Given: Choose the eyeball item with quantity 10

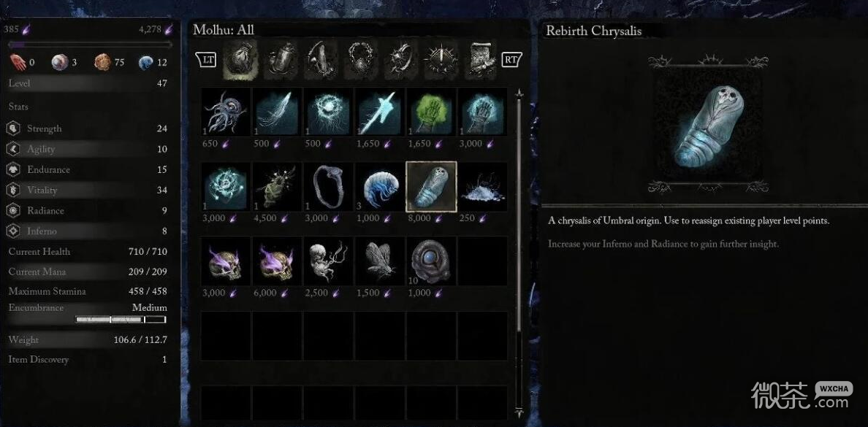Looking at the screenshot, I should 431,261.
